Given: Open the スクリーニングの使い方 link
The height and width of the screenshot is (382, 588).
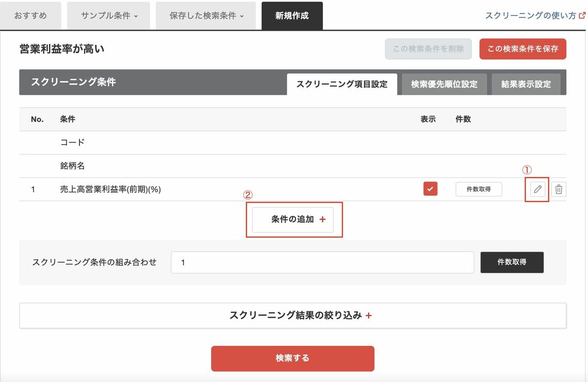Looking at the screenshot, I should click(529, 15).
